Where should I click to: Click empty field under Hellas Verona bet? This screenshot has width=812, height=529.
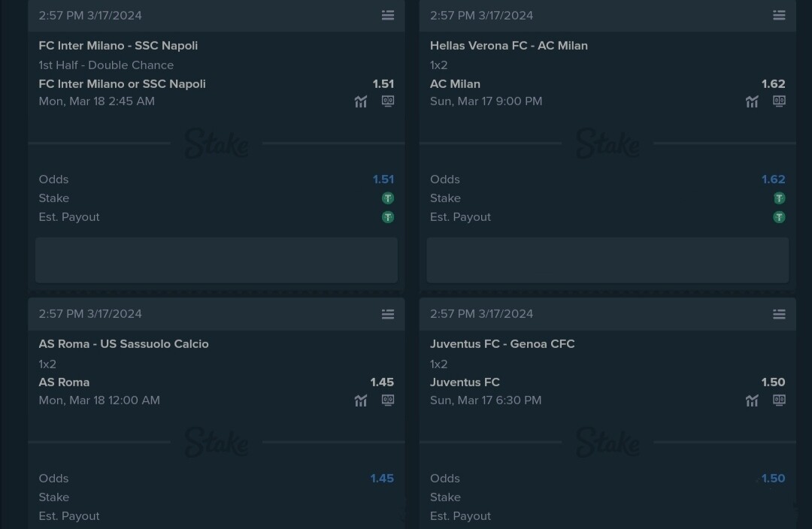click(607, 260)
